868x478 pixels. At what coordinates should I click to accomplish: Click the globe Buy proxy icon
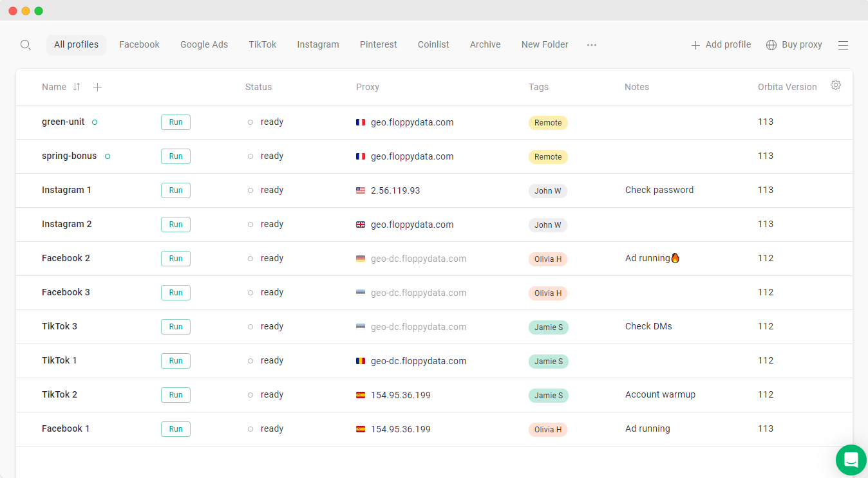pos(771,45)
